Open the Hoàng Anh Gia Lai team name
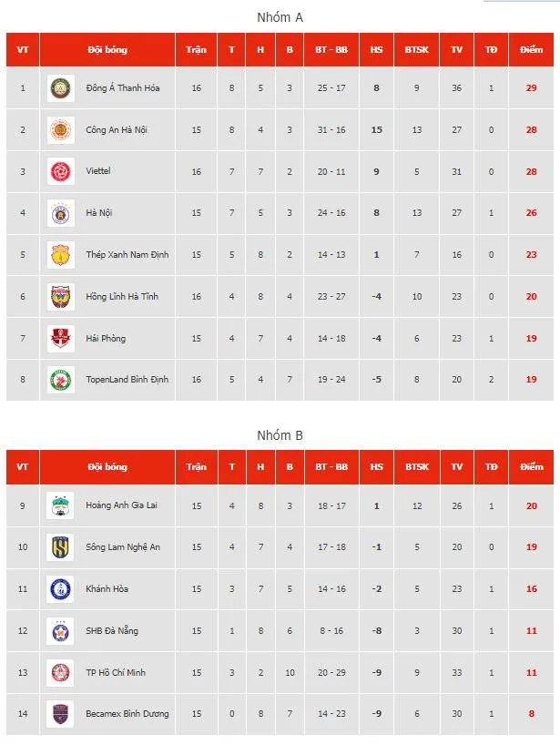The image size is (560, 745). tap(122, 505)
